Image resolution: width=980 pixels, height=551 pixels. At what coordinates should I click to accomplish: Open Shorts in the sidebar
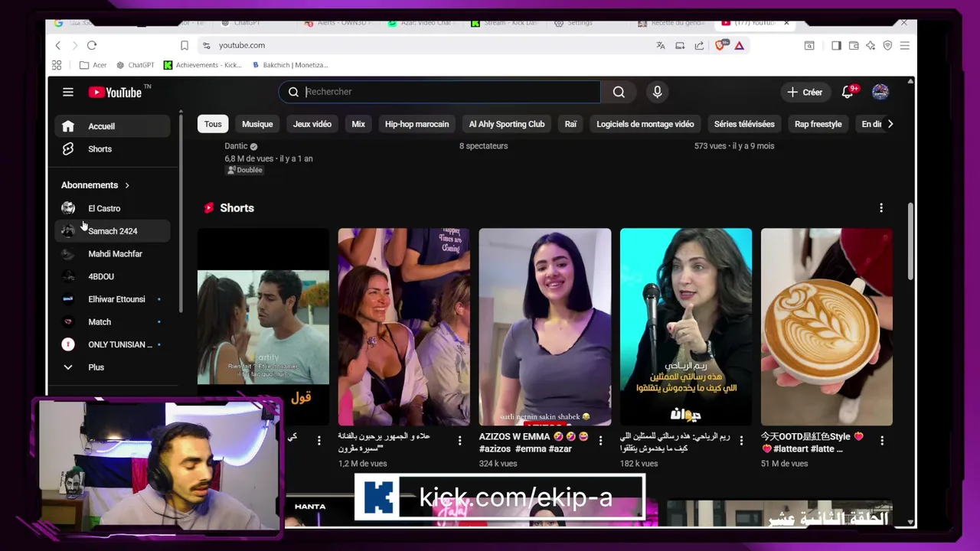pos(112,149)
